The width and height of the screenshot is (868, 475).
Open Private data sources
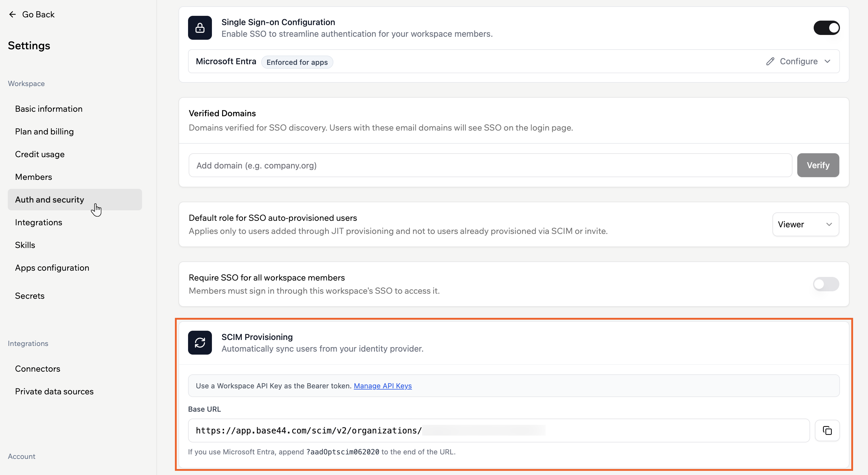coord(54,391)
